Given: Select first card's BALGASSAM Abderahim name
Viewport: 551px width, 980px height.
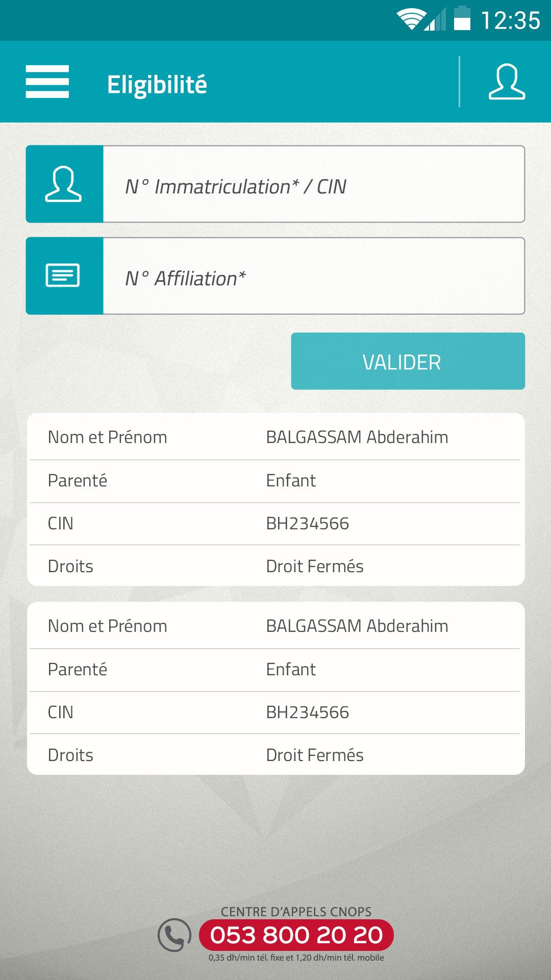Looking at the screenshot, I should (x=357, y=437).
